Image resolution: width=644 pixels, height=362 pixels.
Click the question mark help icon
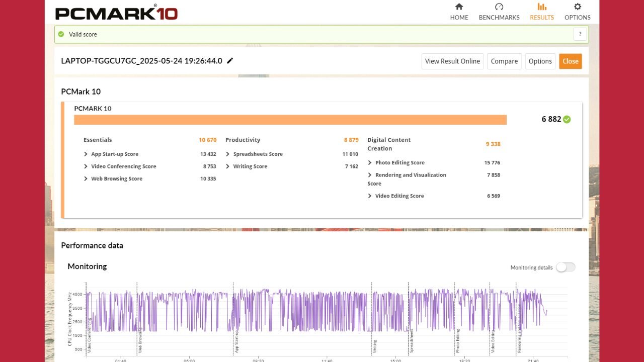(580, 34)
